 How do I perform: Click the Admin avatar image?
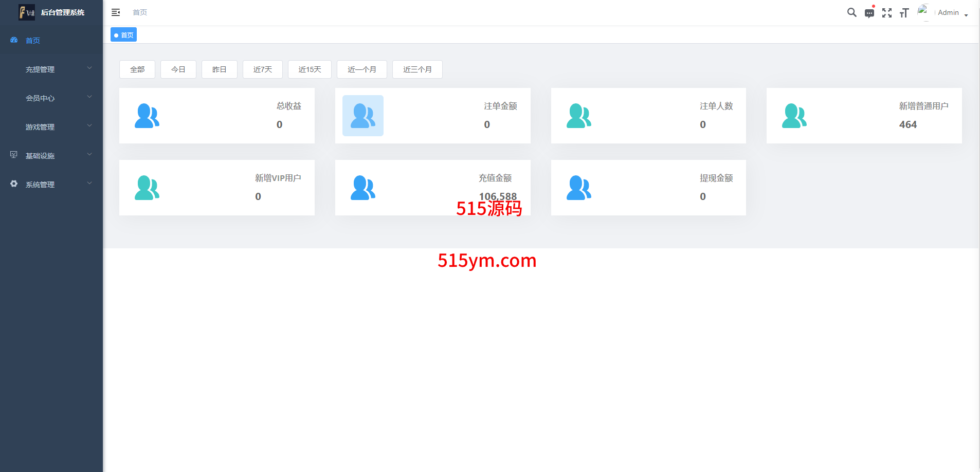(x=923, y=11)
